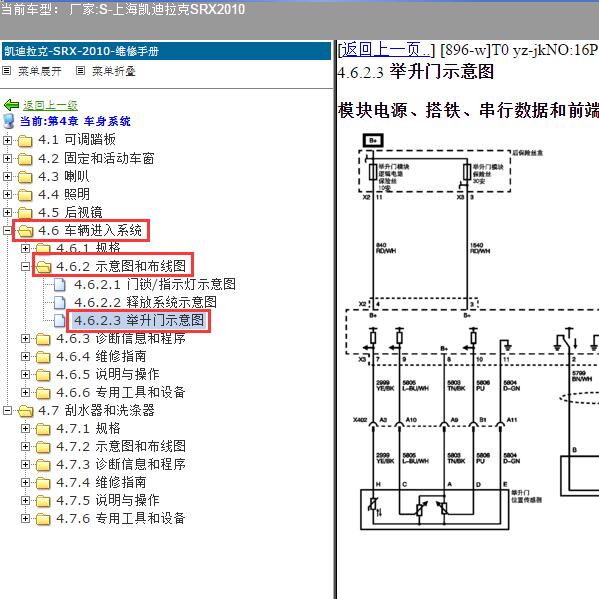Click folder icon of 4.1 可调踏板
The image size is (599, 599).
25,141
